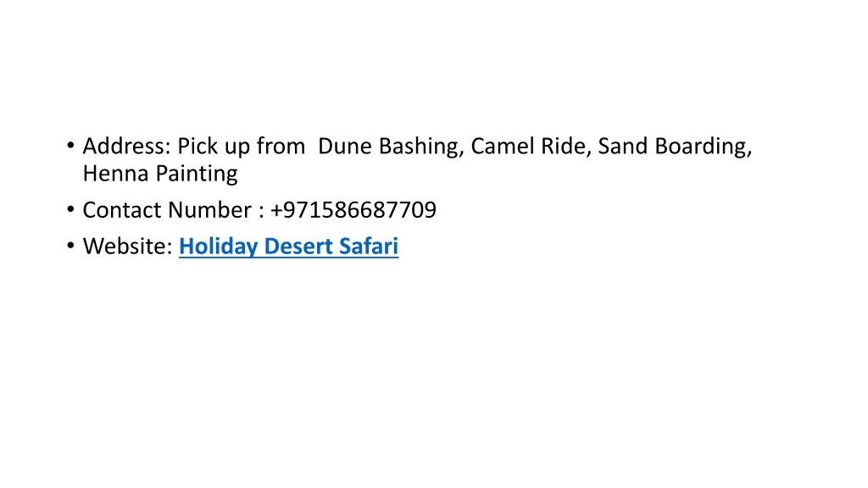The width and height of the screenshot is (868, 488).
Task: Click the "Camel Ride," text
Action: [x=531, y=147]
